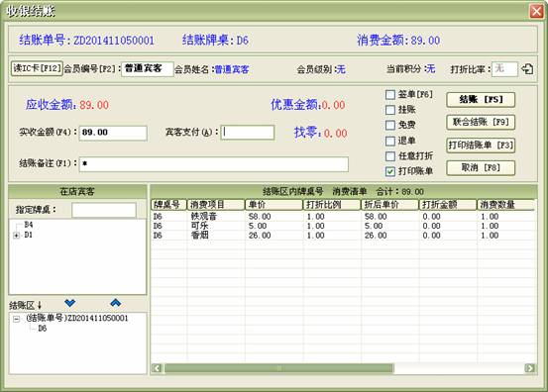Click the blue double-up arrow icon
The width and height of the screenshot is (548, 392).
click(x=116, y=303)
